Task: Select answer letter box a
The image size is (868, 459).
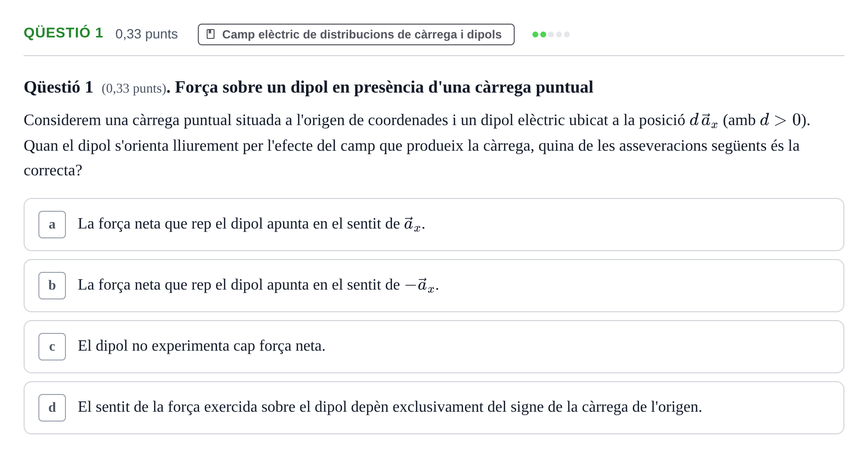Action: pos(52,225)
